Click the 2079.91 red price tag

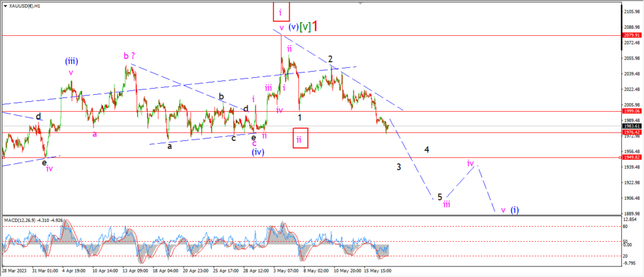(x=631, y=36)
